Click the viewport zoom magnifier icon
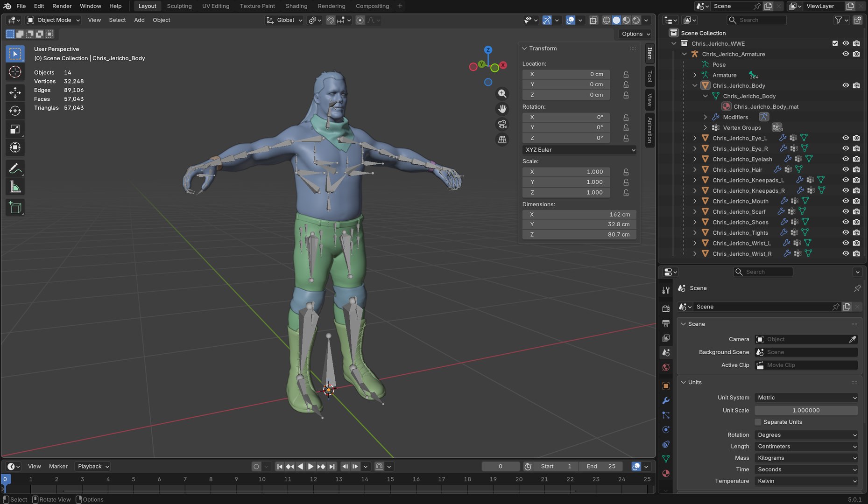 502,94
